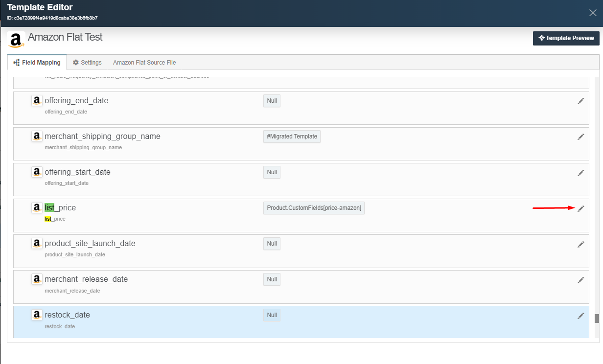Click the #Migrated Template value
The width and height of the screenshot is (603, 364).
[292, 136]
